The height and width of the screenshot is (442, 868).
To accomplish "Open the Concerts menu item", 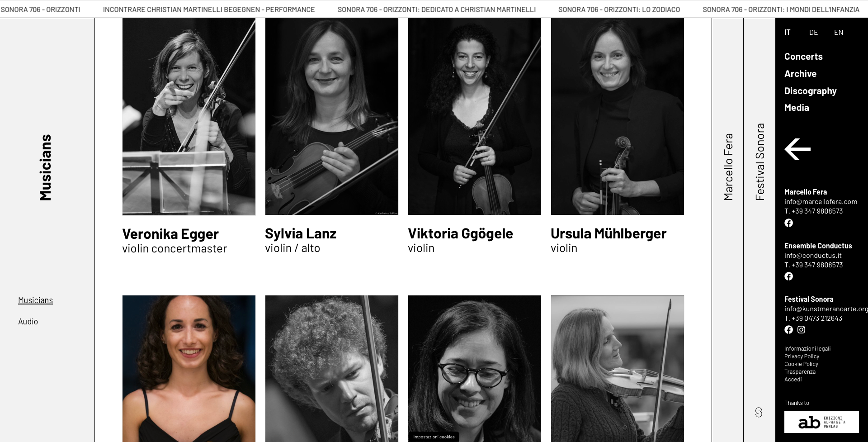I will 803,57.
